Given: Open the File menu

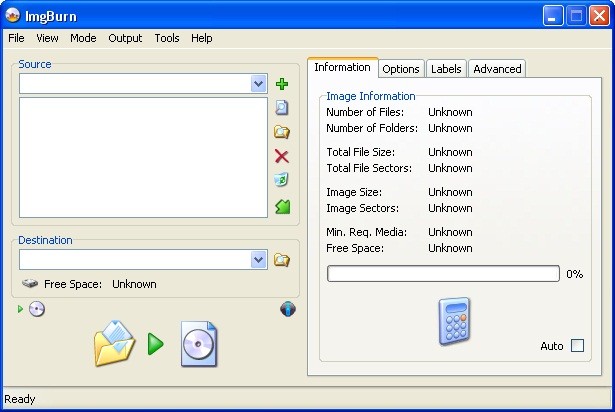Looking at the screenshot, I should pyautogui.click(x=16, y=38).
